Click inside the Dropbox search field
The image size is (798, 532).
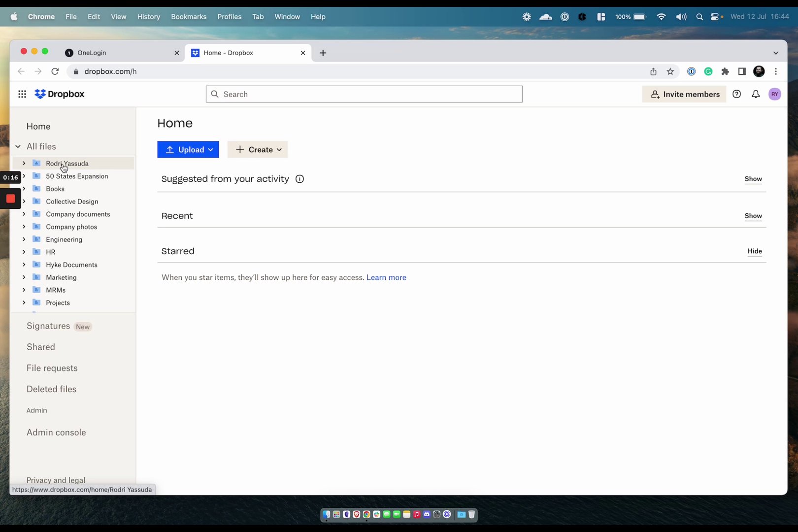[364, 94]
